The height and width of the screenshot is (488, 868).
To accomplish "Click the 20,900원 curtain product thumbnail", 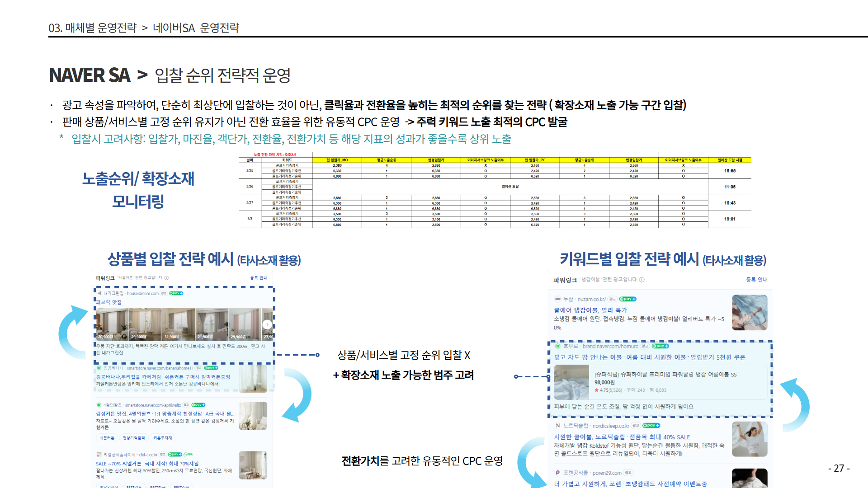I will (x=112, y=324).
